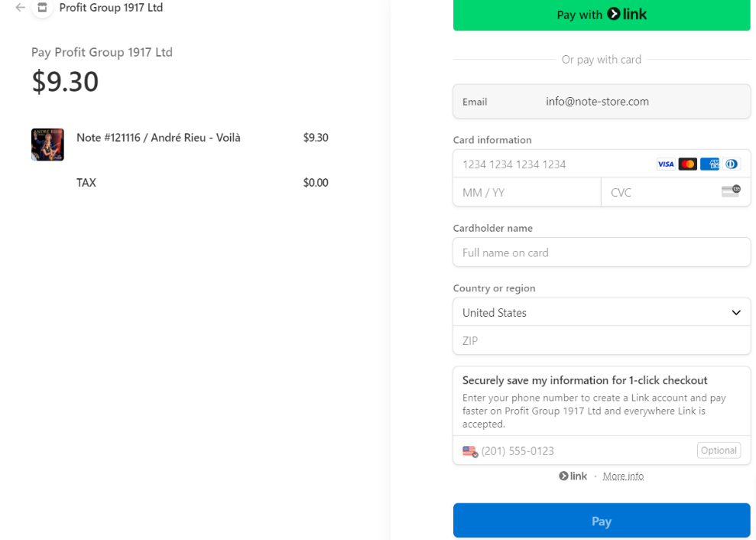Open the More info link
This screenshot has height=540, width=756.
coord(623,477)
